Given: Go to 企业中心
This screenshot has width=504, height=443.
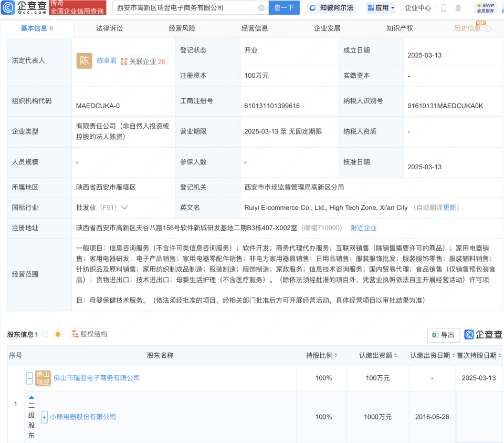Looking at the screenshot, I should tap(417, 8).
